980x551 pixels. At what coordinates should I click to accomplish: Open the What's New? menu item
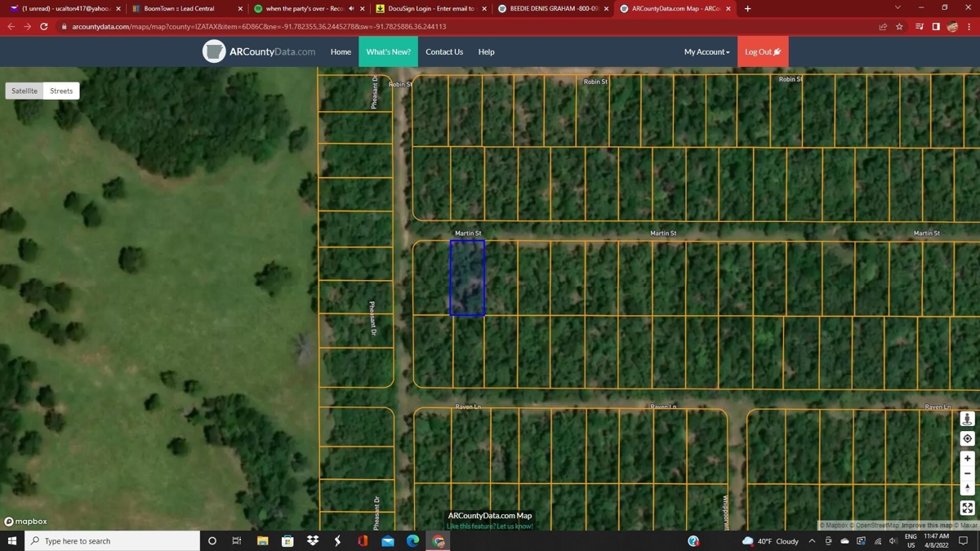point(388,51)
